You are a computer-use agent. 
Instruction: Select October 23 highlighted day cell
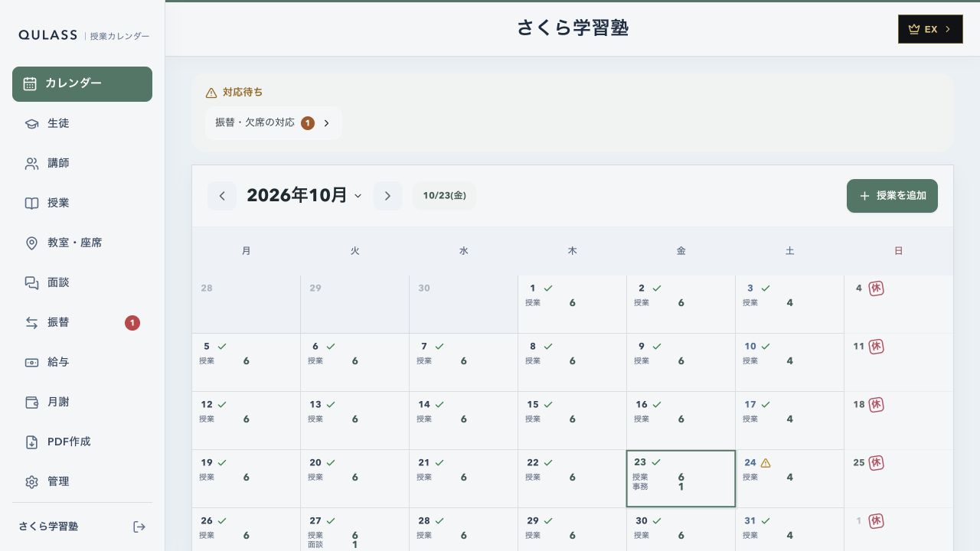click(x=681, y=478)
